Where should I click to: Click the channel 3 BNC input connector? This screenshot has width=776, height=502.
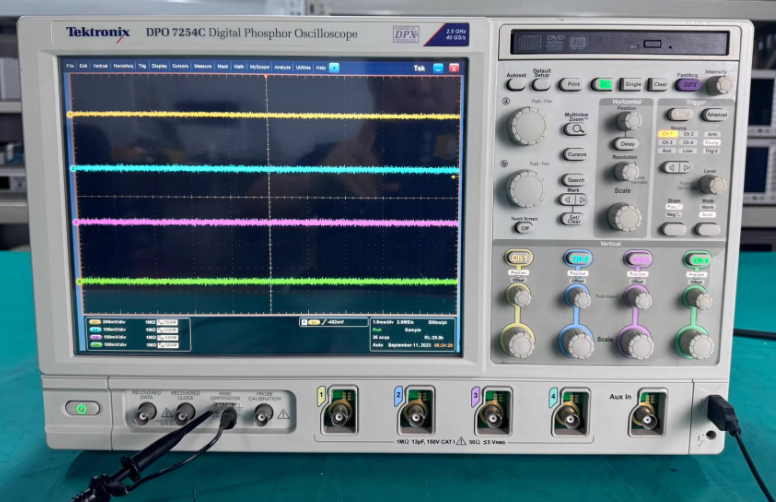pyautogui.click(x=493, y=415)
